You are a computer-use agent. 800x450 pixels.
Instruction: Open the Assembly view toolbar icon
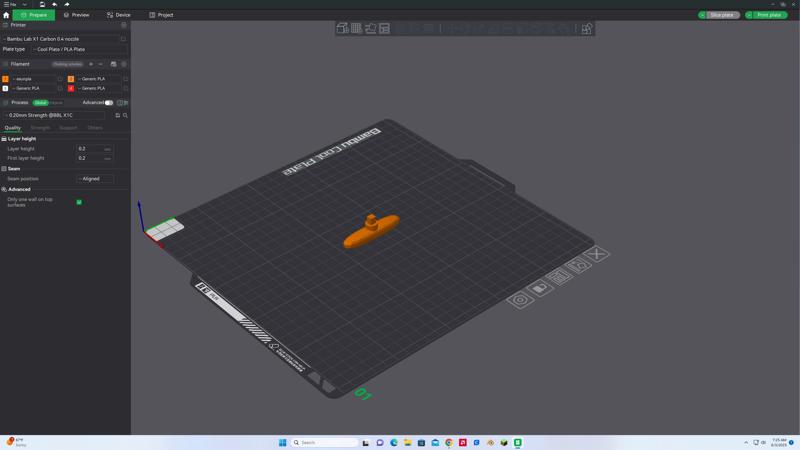pos(587,29)
